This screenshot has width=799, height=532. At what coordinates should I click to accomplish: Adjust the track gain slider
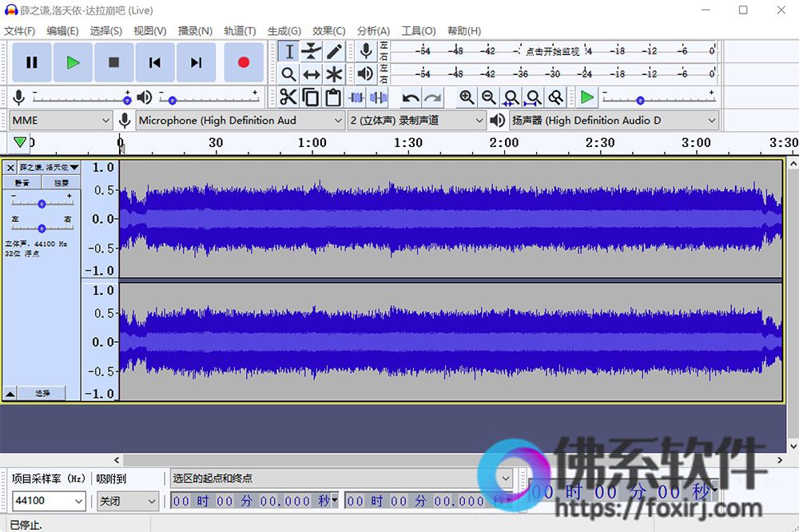coord(42,204)
